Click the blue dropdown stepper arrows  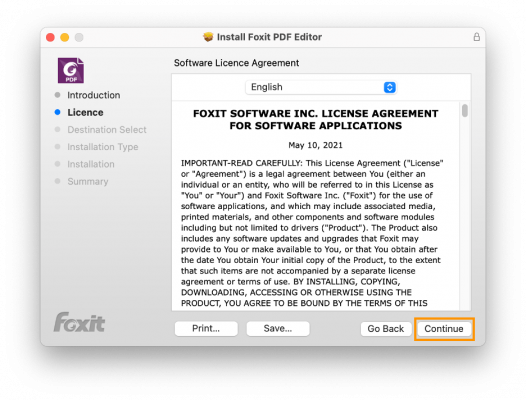(x=389, y=87)
